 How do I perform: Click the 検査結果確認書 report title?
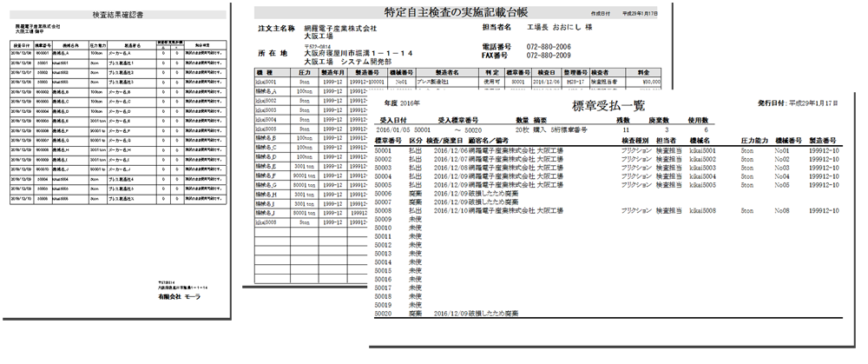click(117, 15)
